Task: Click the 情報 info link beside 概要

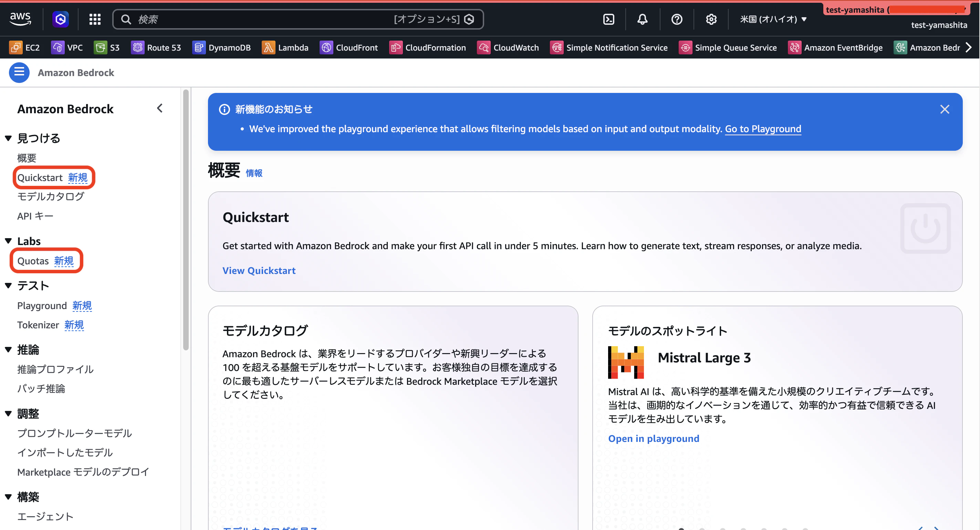Action: (254, 173)
